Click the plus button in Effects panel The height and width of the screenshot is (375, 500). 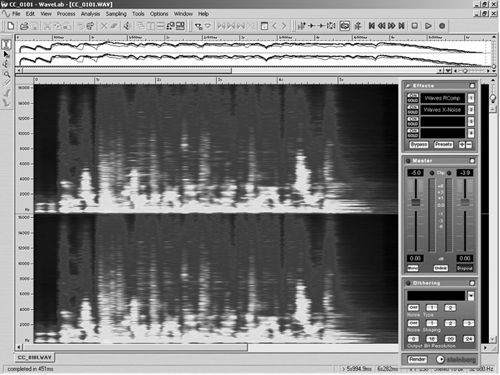[462, 145]
